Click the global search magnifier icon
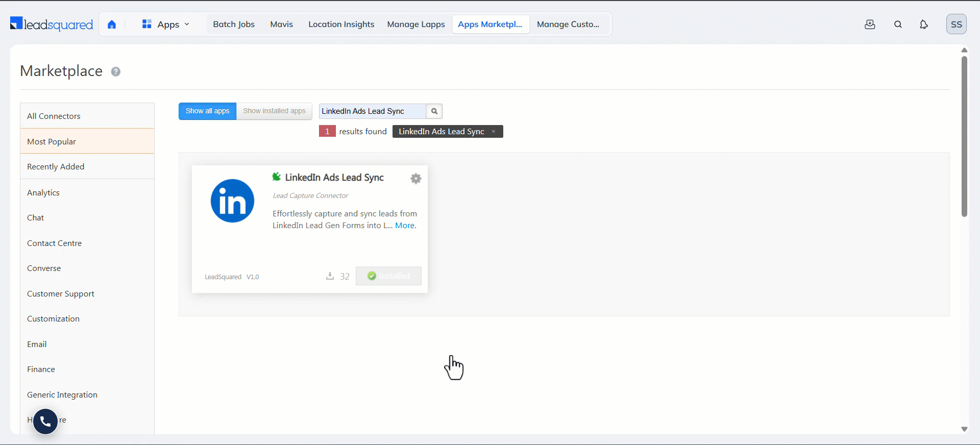Screen dimensions: 980x445 pos(898,24)
